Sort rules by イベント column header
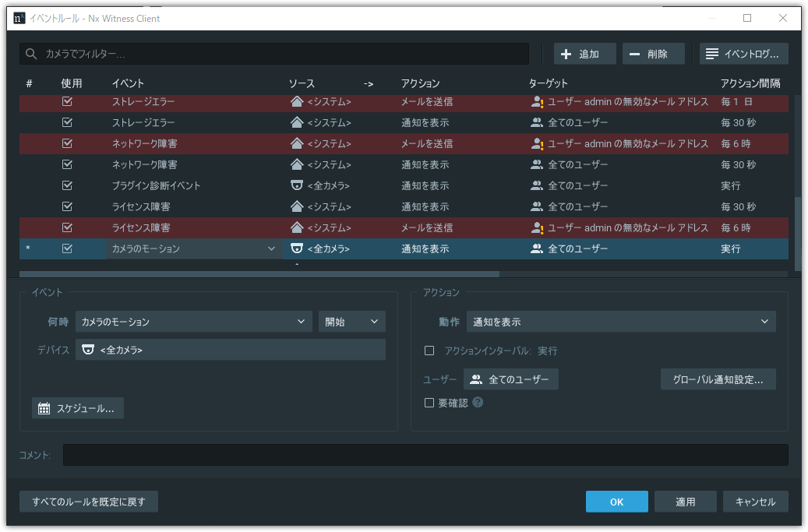Screen dimensions: 808x532 click(x=128, y=83)
